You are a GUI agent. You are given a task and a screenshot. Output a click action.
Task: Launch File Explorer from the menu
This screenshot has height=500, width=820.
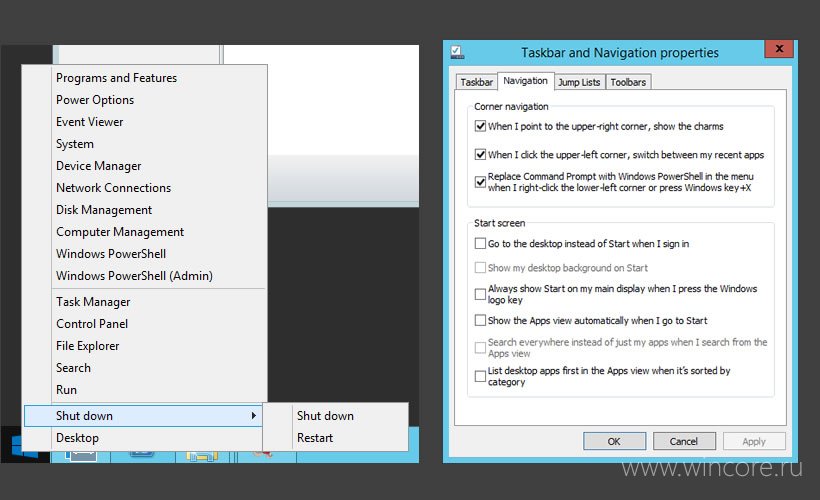(x=143, y=346)
